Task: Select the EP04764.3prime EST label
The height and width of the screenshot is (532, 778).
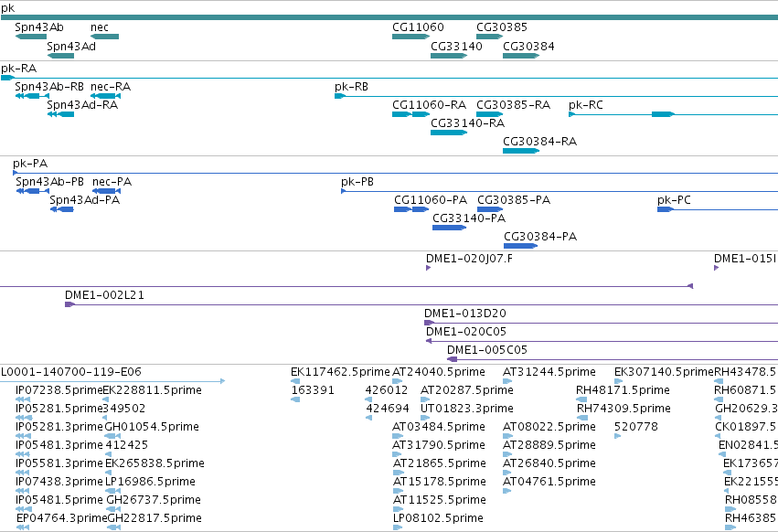Action: click(62, 518)
